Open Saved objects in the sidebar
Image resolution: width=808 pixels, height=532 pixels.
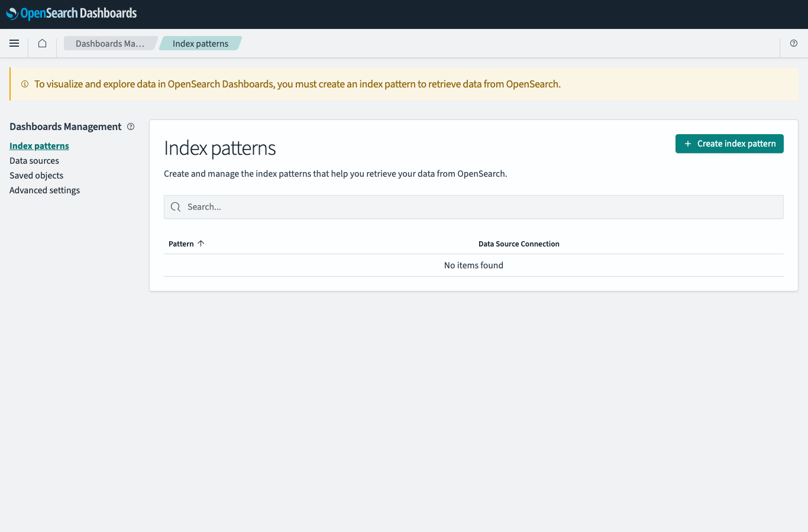36,176
